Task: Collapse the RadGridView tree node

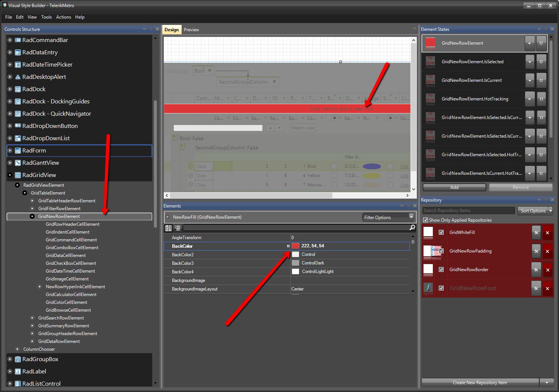Action: 10,175
